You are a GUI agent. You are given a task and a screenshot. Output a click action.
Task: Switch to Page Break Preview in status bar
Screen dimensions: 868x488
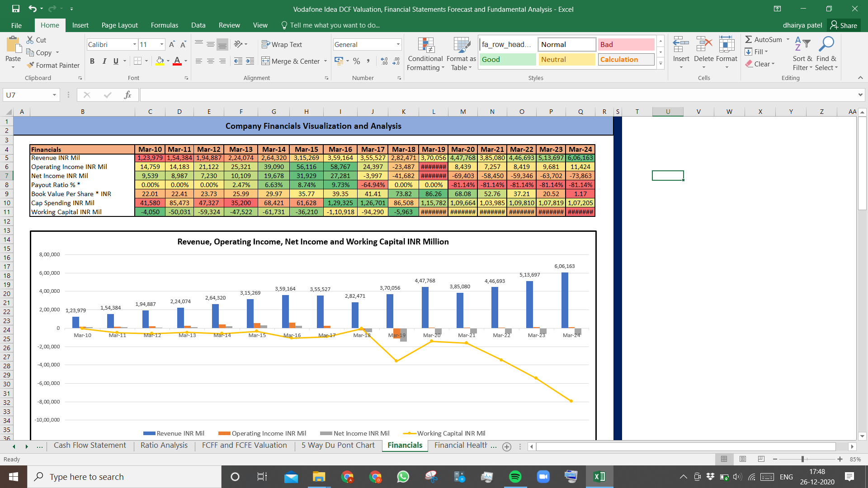pos(761,459)
